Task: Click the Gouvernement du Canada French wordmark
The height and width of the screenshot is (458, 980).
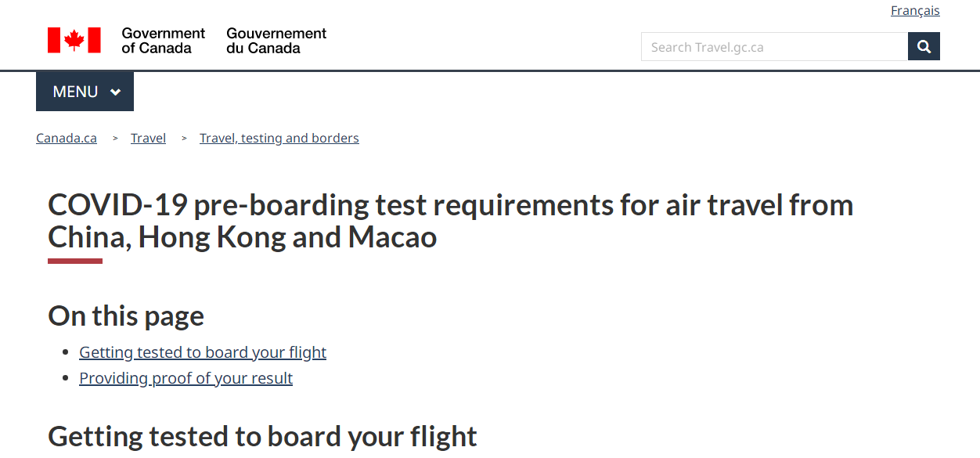Action: point(276,41)
